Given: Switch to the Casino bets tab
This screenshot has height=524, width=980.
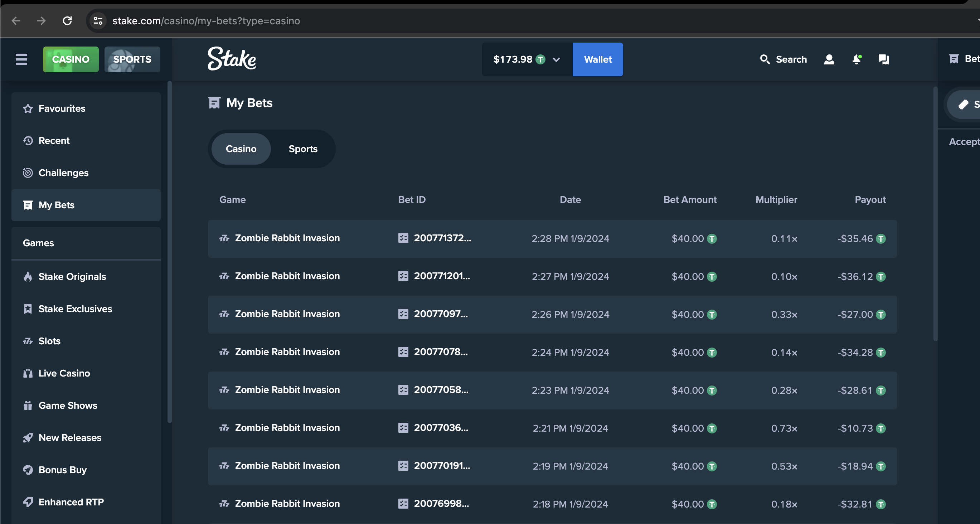Looking at the screenshot, I should point(241,149).
